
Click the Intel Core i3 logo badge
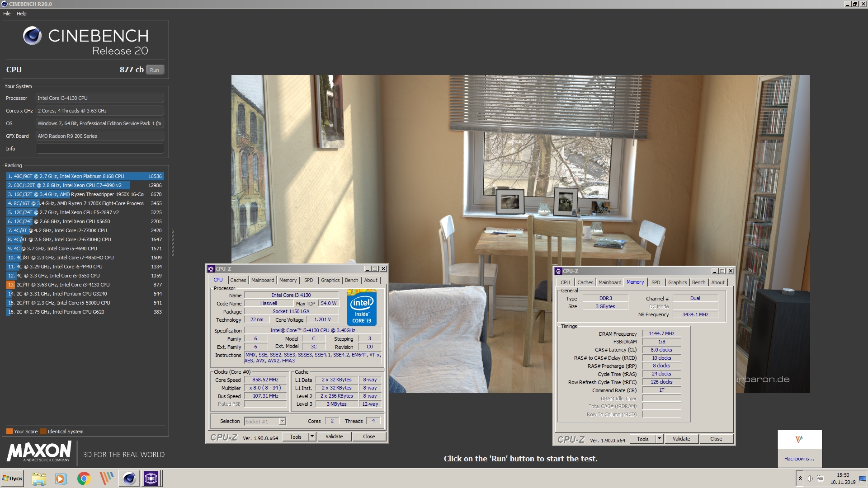362,308
